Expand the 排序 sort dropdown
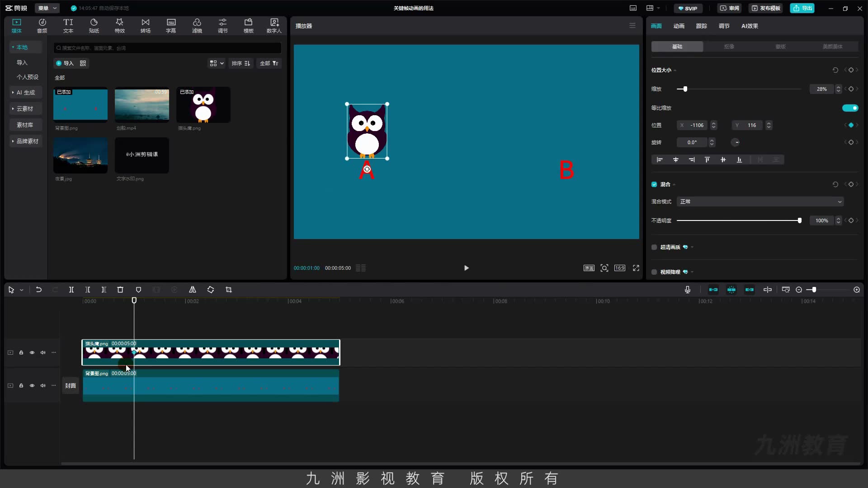 click(241, 63)
